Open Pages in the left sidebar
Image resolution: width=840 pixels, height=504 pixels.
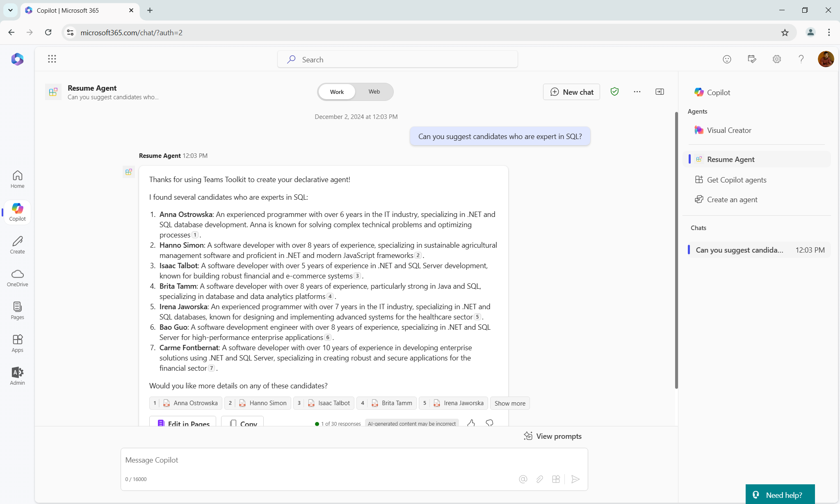[17, 310]
